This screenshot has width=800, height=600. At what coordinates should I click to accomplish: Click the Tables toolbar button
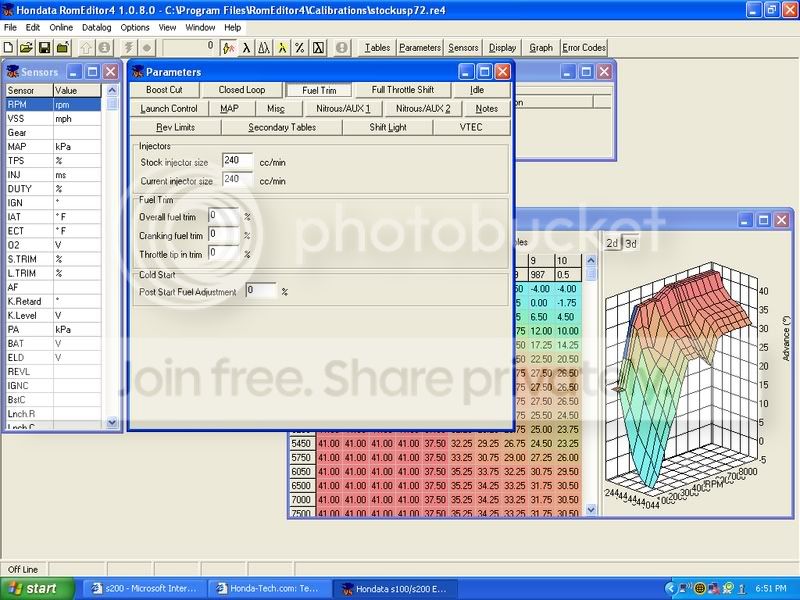point(377,47)
